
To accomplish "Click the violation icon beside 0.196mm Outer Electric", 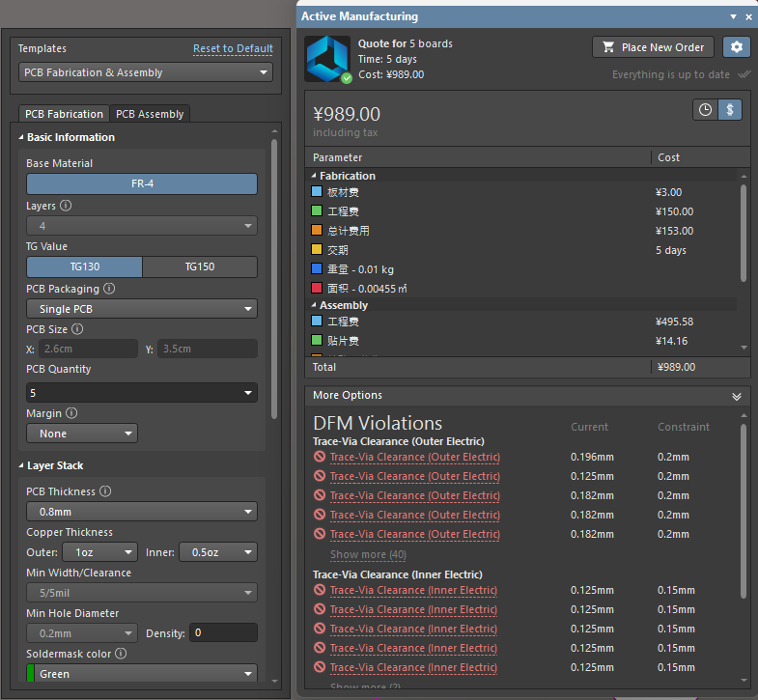I will [320, 457].
